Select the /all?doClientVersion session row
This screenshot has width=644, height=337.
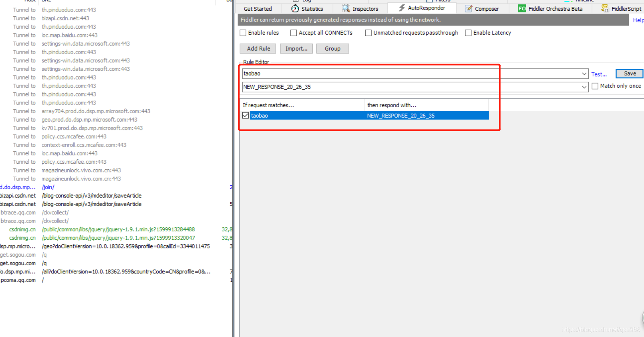pyautogui.click(x=115, y=272)
